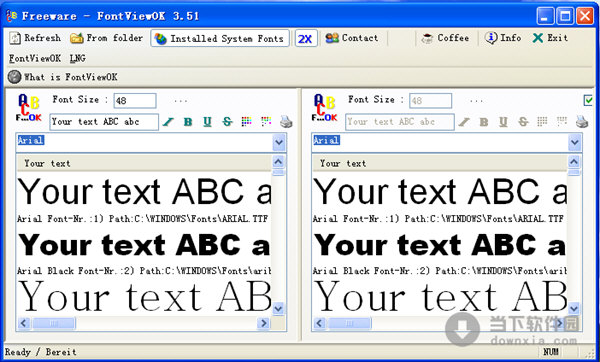Image resolution: width=600 pixels, height=362 pixels.
Task: Click the right pane printer icon
Action: (582, 122)
